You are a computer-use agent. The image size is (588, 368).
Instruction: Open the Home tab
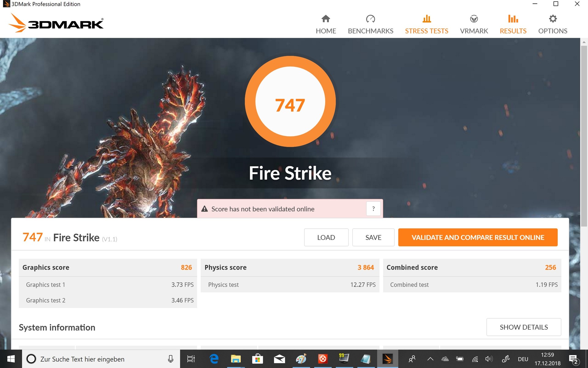(x=326, y=25)
